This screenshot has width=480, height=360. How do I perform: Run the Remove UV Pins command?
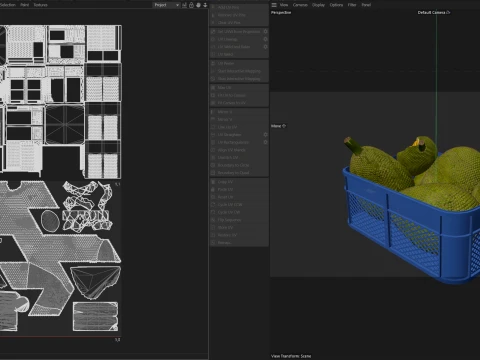[x=239, y=15]
